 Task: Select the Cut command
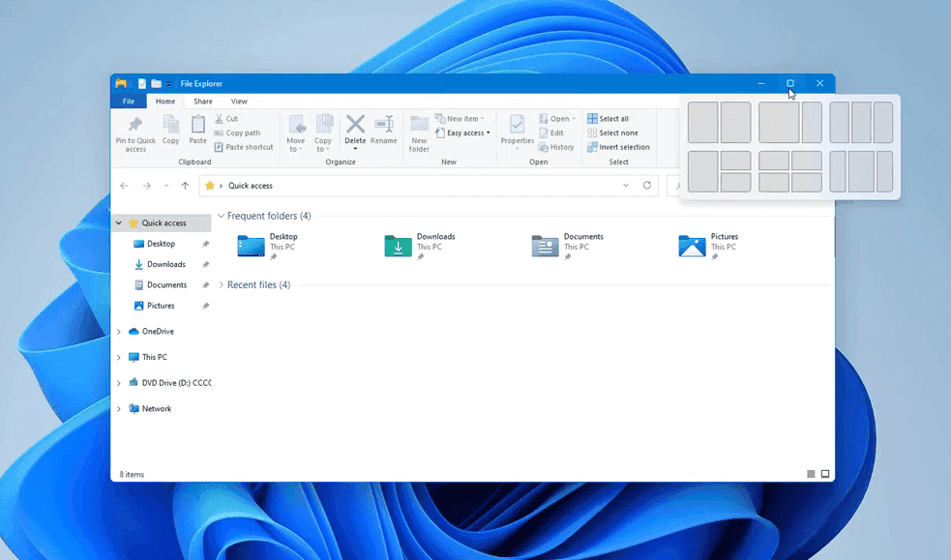[226, 119]
